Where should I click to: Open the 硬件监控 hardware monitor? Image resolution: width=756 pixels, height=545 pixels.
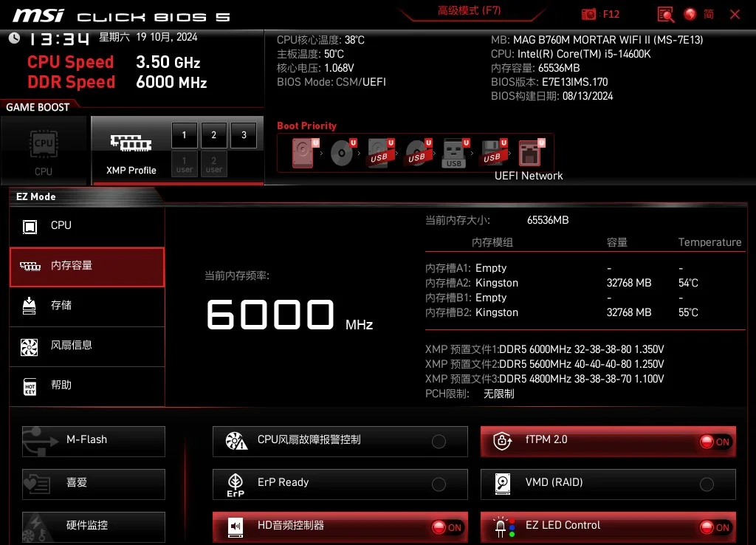94,527
